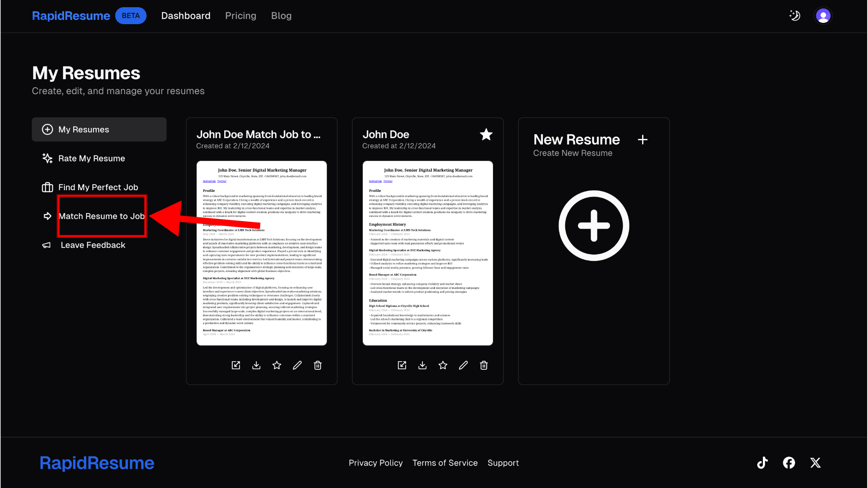Toggle dark mode moon icon
The width and height of the screenshot is (868, 488).
tap(795, 16)
